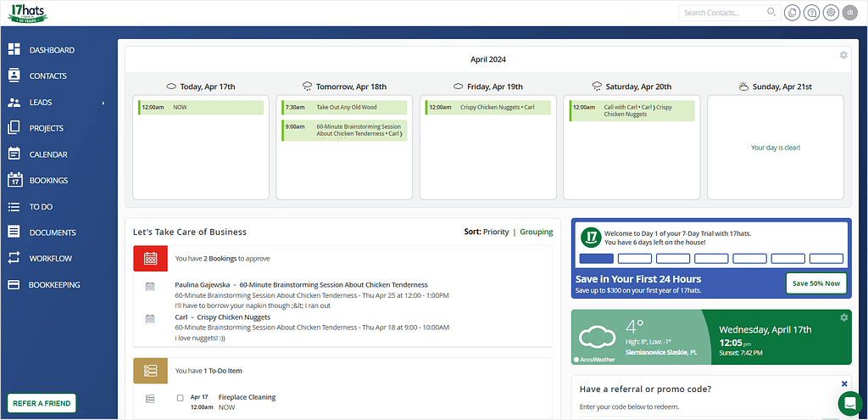The image size is (868, 420).
Task: Open the user avatar menu
Action: (x=849, y=13)
